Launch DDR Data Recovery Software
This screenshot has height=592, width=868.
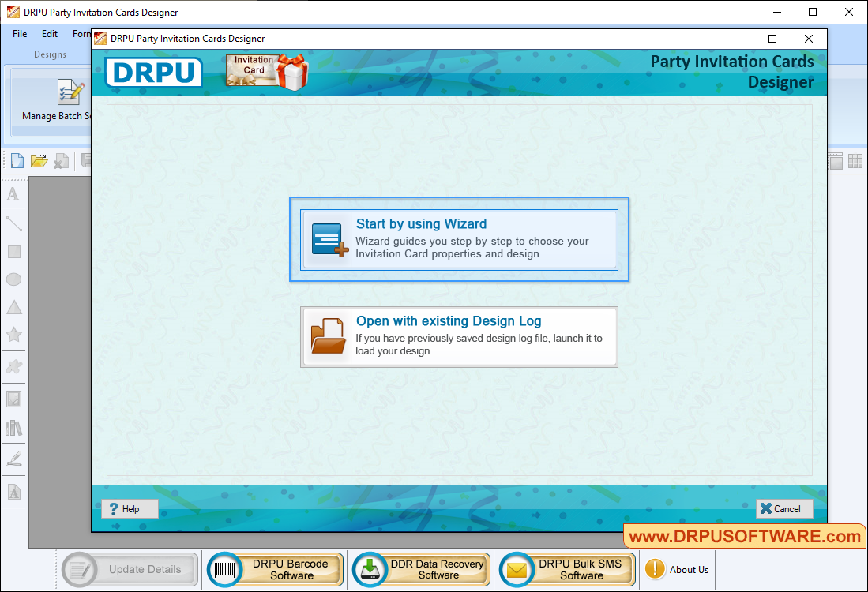[422, 569]
